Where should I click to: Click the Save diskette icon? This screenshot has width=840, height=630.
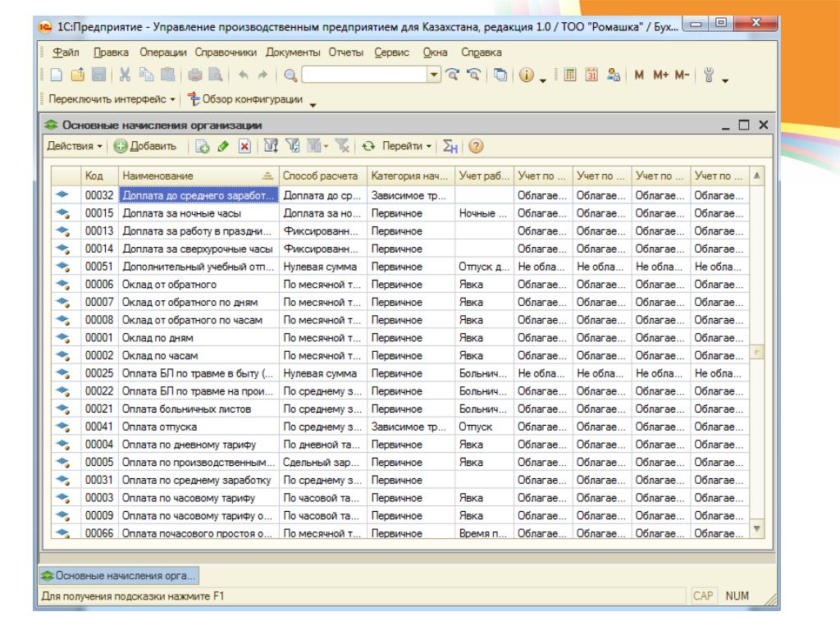click(98, 75)
